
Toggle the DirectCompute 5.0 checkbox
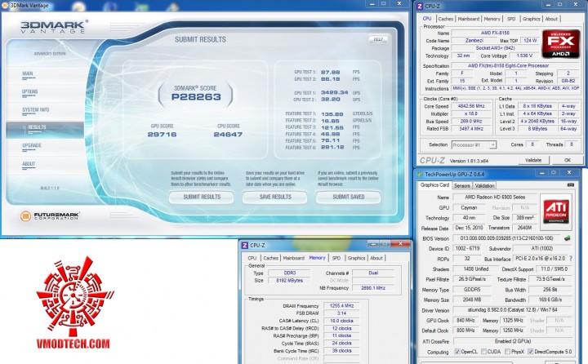tap(531, 352)
